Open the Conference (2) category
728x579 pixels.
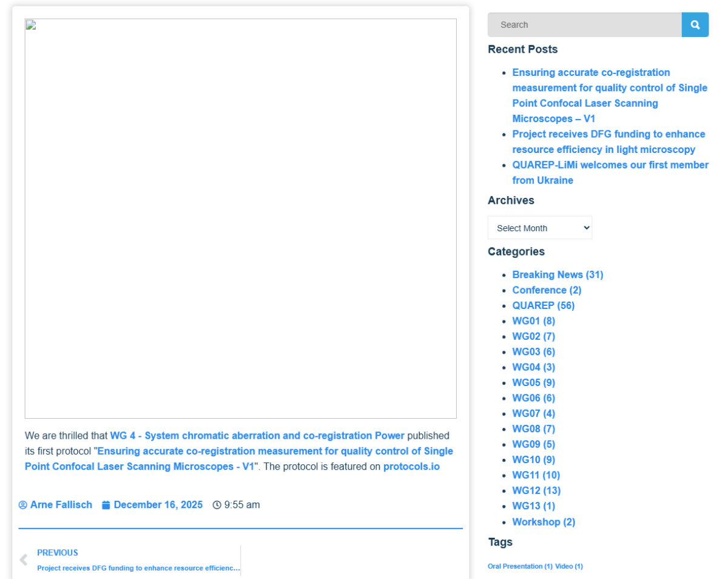point(547,290)
